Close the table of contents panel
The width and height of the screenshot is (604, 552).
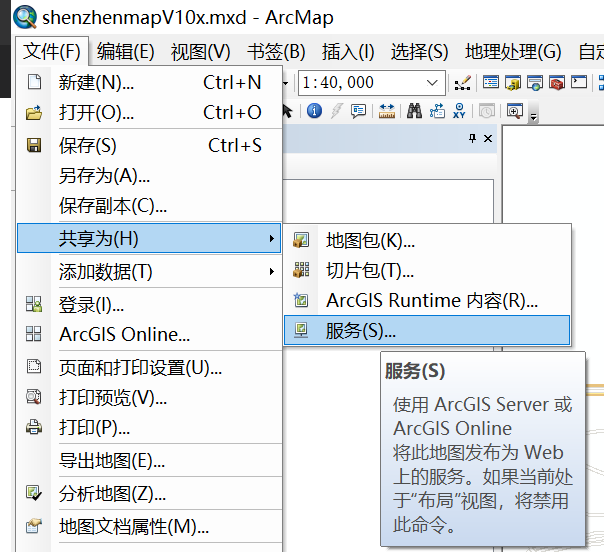pos(488,138)
